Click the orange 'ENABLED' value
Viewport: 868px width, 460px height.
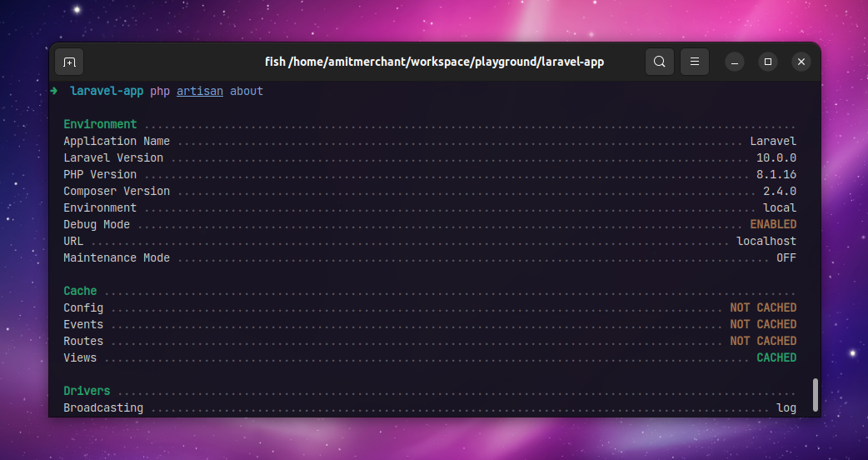click(773, 224)
